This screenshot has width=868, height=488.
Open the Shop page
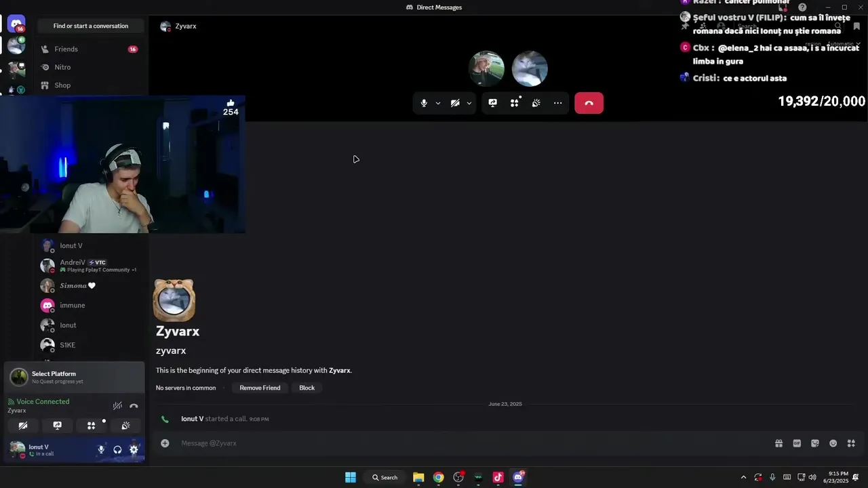pos(90,85)
